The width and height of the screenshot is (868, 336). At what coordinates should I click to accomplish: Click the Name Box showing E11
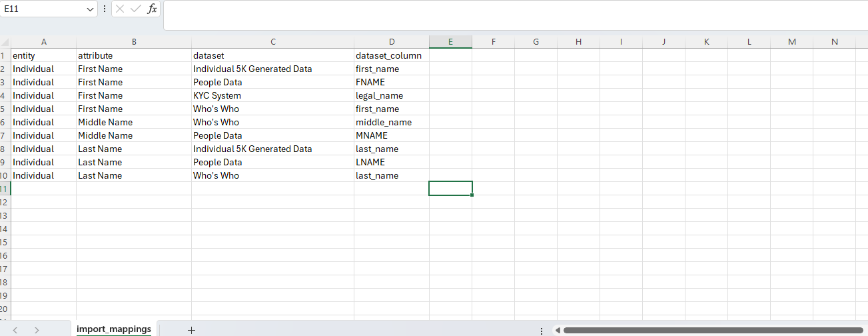click(41, 9)
